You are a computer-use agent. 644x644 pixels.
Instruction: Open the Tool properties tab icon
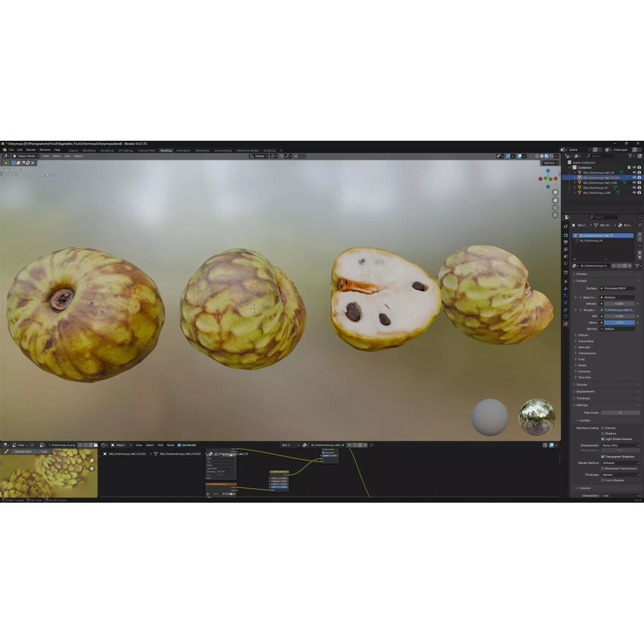coord(565,226)
